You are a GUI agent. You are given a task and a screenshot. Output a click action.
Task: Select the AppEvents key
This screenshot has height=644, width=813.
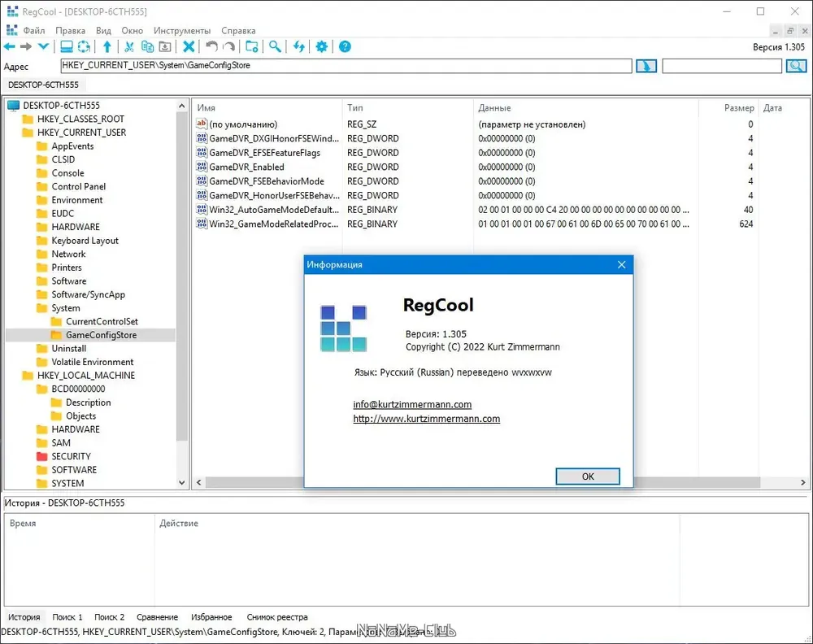[x=72, y=146]
